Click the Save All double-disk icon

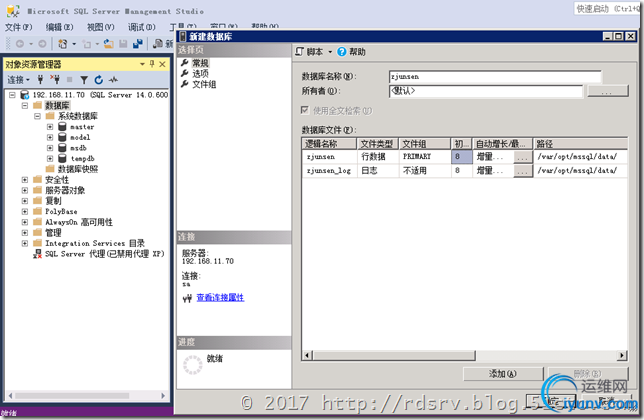(138, 44)
